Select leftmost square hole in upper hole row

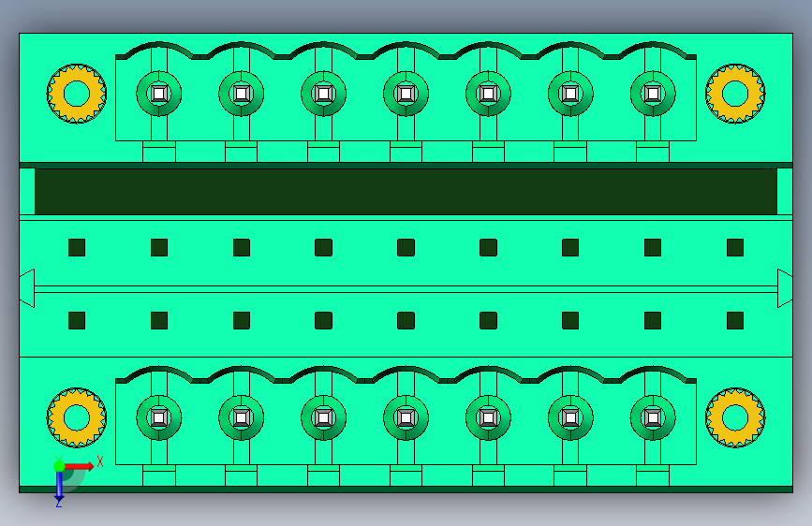[77, 247]
